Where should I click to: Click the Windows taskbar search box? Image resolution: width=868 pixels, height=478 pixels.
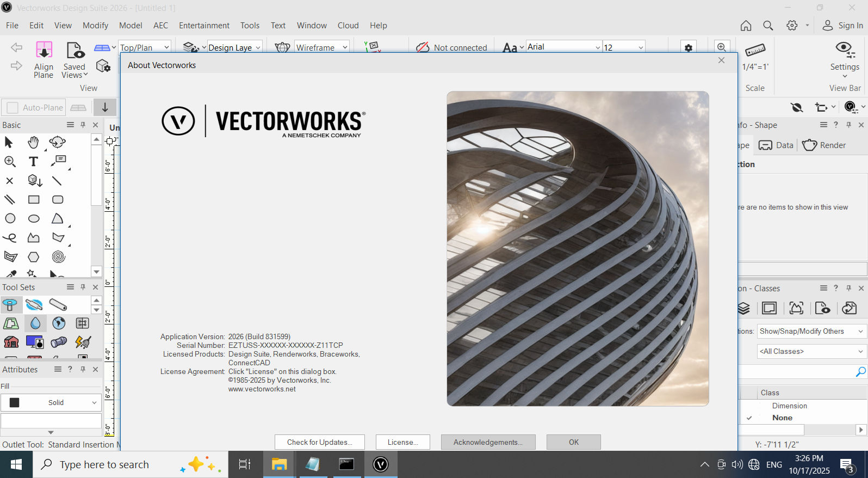tap(131, 464)
